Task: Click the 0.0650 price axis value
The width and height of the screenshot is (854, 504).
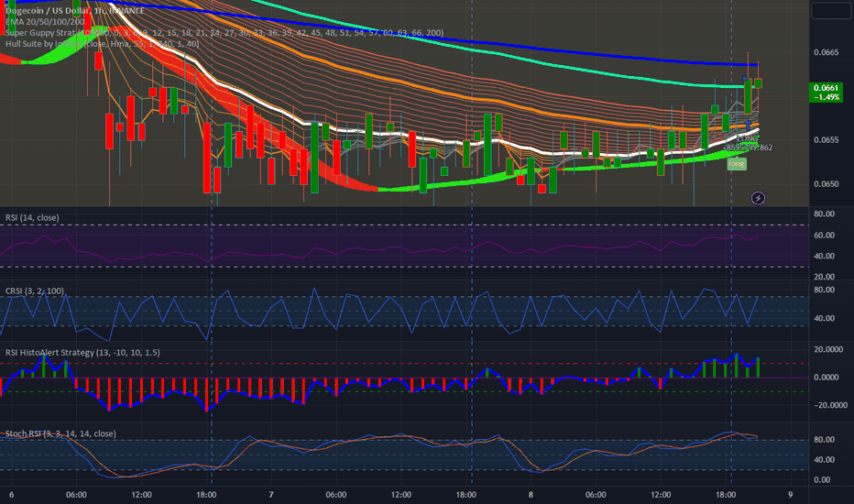Action: click(x=826, y=184)
